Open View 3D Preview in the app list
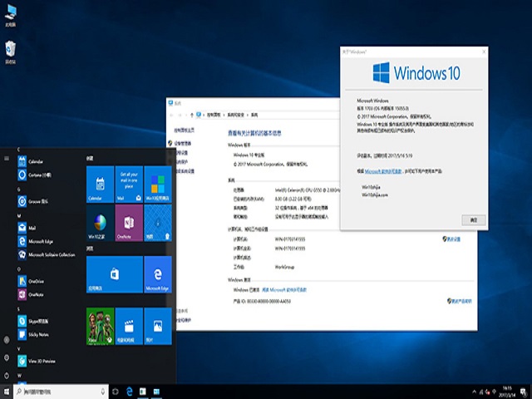Viewport: 532px width, 399px height. [42, 359]
